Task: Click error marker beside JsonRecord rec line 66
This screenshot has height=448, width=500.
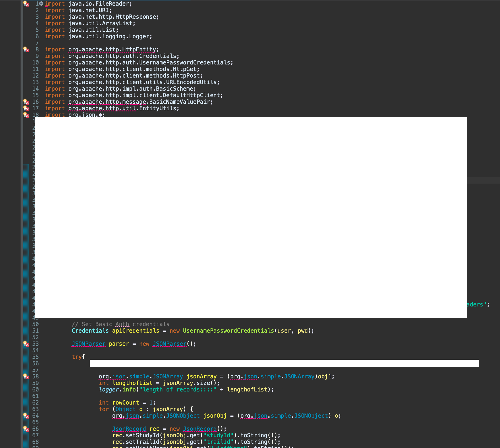Action: 26,429
